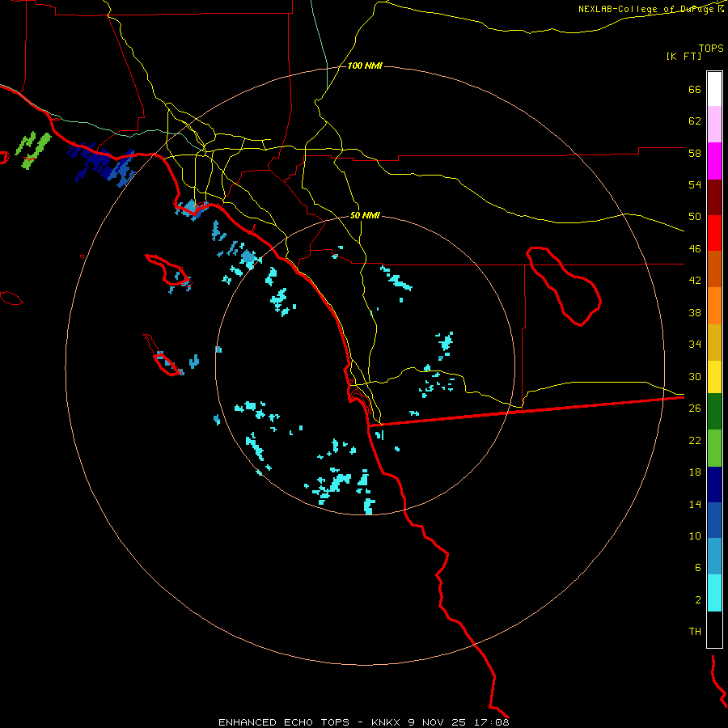Click the light green legend band near 22
Screen dimensions: 728x728
[714, 448]
